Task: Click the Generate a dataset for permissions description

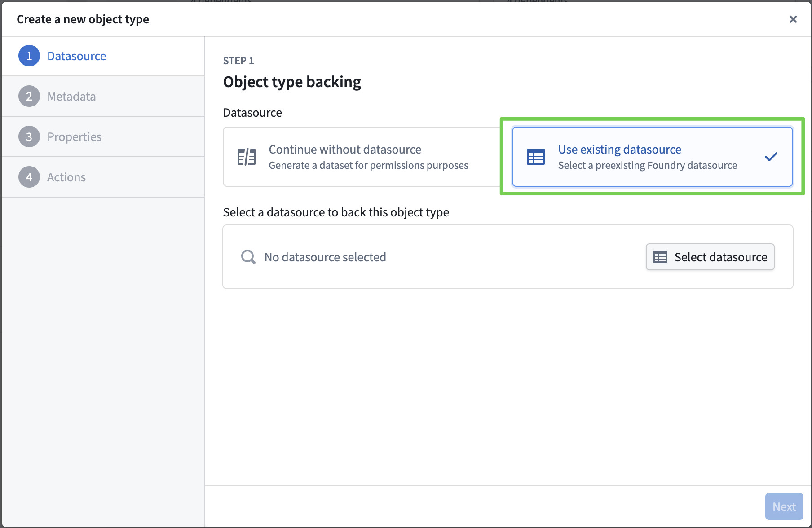Action: [368, 166]
